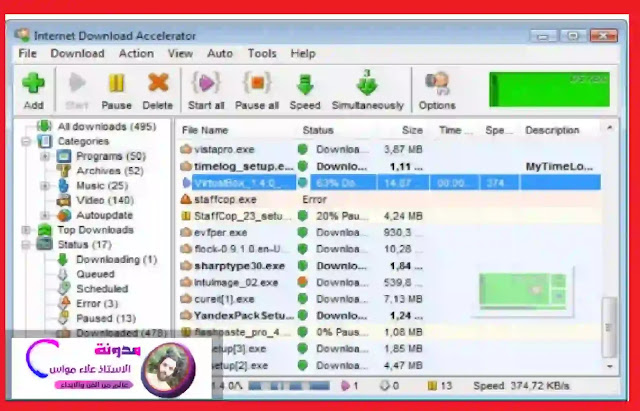Select the Archives (52) category
Screen dimensions: 640x411
coord(110,171)
